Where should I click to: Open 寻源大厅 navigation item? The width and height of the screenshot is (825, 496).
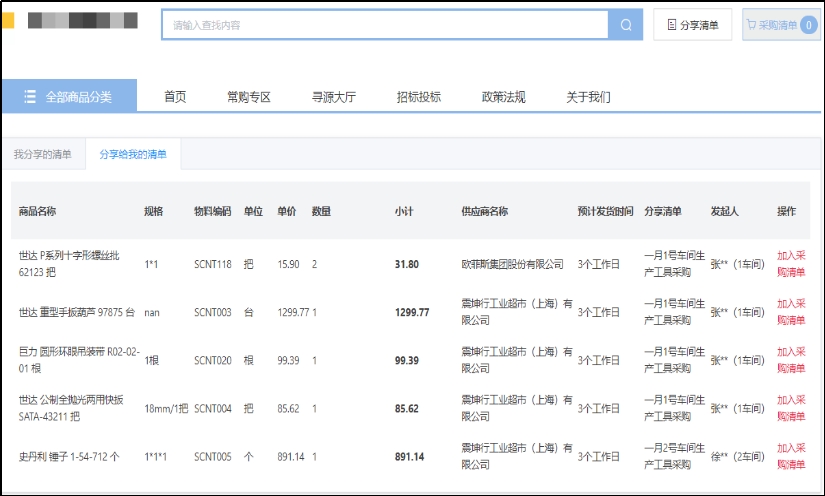coord(333,97)
